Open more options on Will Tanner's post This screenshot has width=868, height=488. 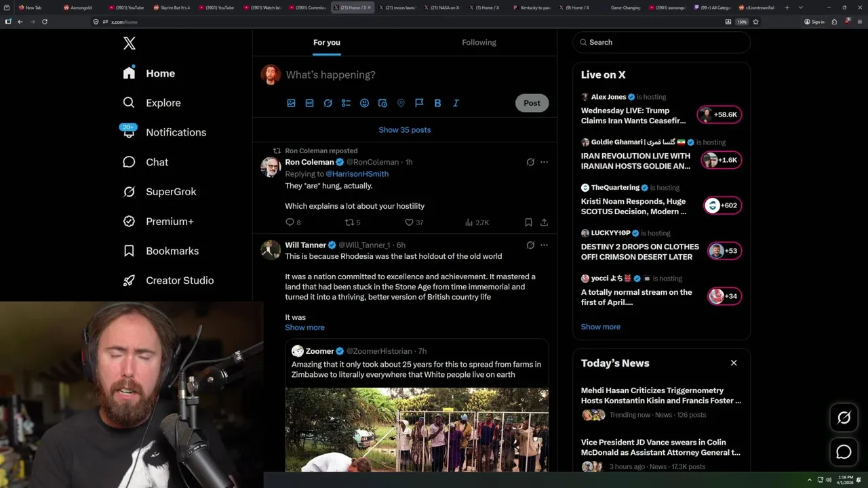(x=544, y=245)
